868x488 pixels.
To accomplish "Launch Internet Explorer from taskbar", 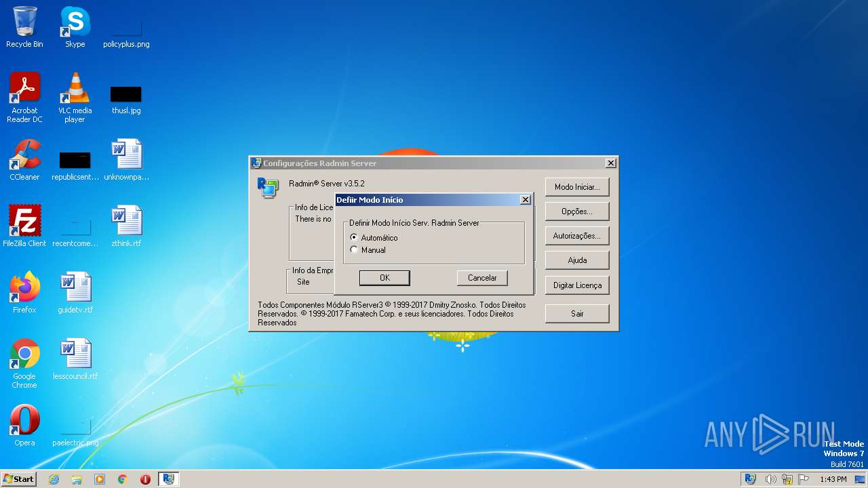I will point(54,479).
